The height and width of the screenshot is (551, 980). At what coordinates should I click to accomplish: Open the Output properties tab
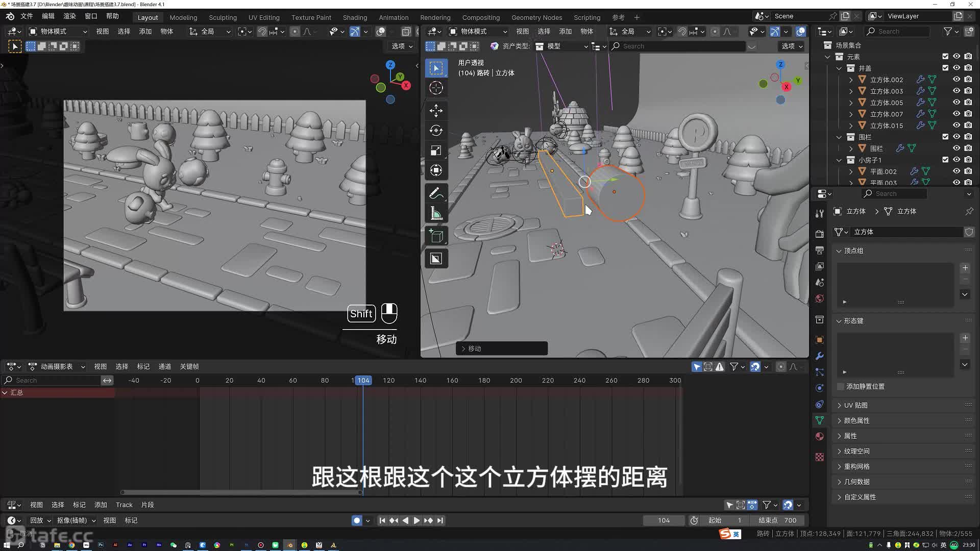(819, 250)
